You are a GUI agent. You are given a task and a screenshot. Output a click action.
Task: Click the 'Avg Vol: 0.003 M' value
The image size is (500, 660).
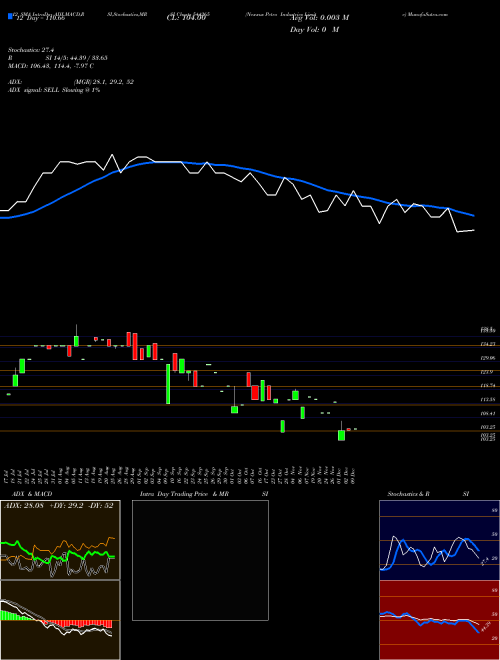point(319,18)
